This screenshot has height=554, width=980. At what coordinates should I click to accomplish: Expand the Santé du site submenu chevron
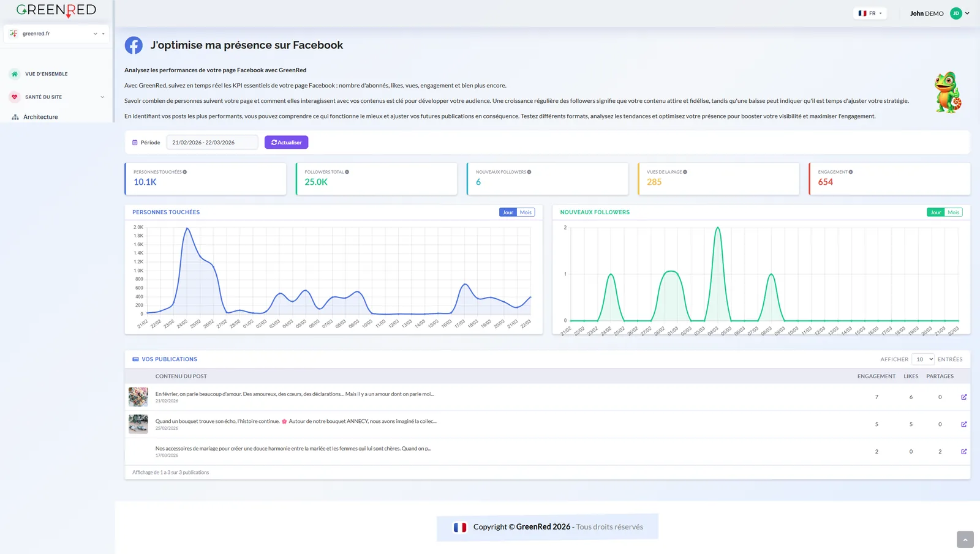pos(102,97)
